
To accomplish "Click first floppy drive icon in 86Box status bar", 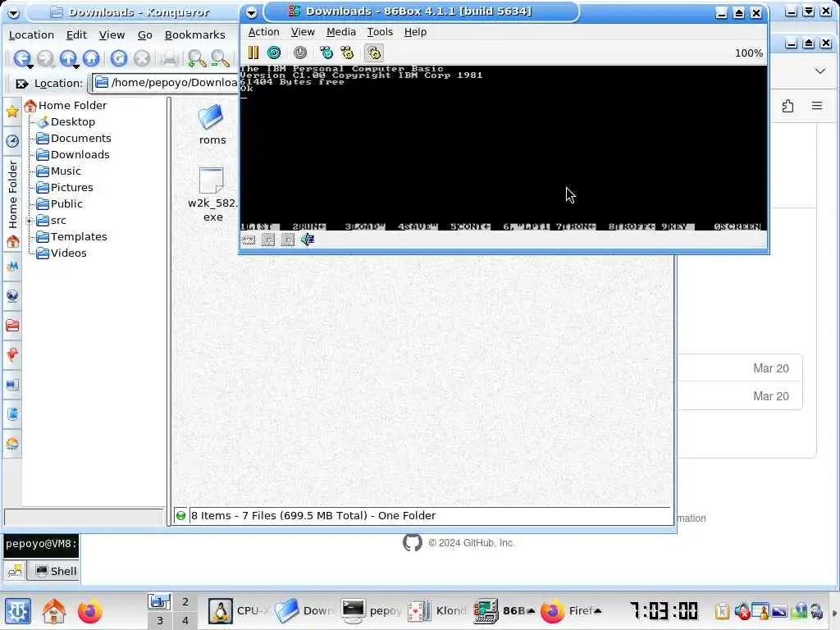I will coord(268,240).
